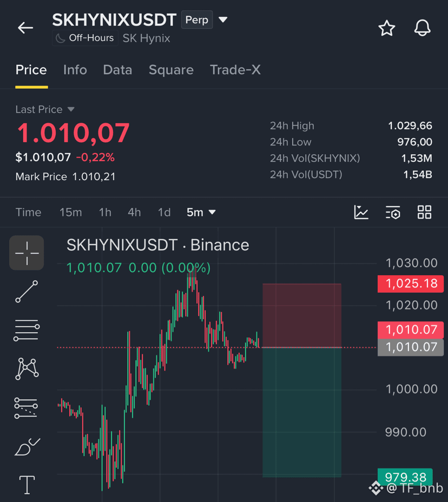Click the SKHYNIXUSDT · Binance chart title

click(x=157, y=245)
